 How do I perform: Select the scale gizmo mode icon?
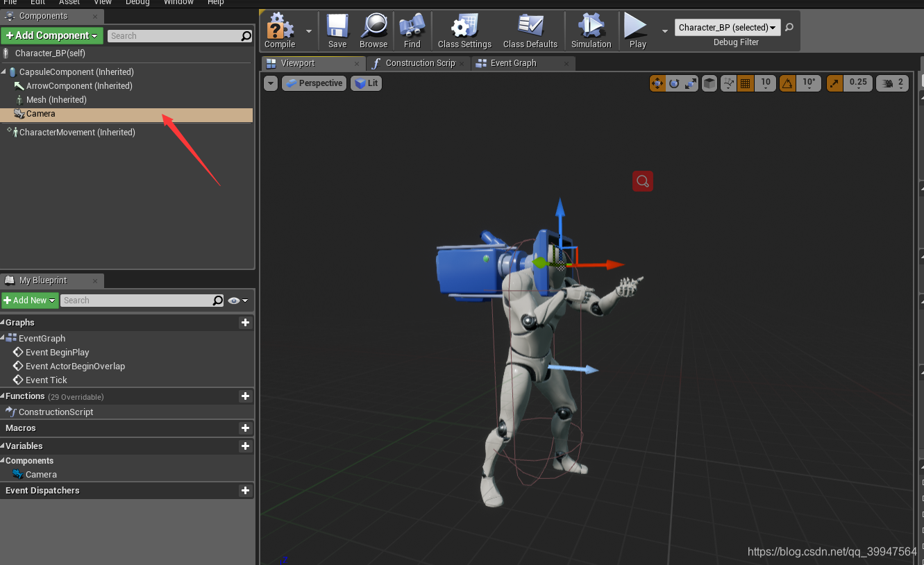pyautogui.click(x=690, y=83)
